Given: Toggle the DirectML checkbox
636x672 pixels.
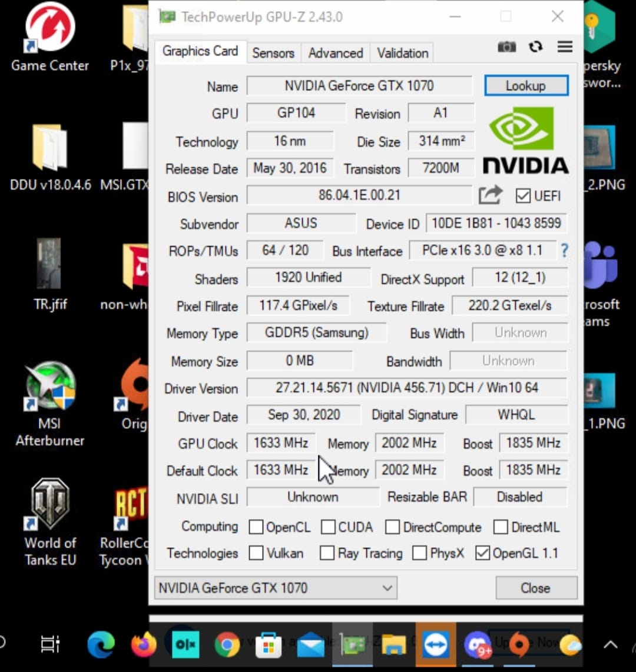Looking at the screenshot, I should click(501, 527).
